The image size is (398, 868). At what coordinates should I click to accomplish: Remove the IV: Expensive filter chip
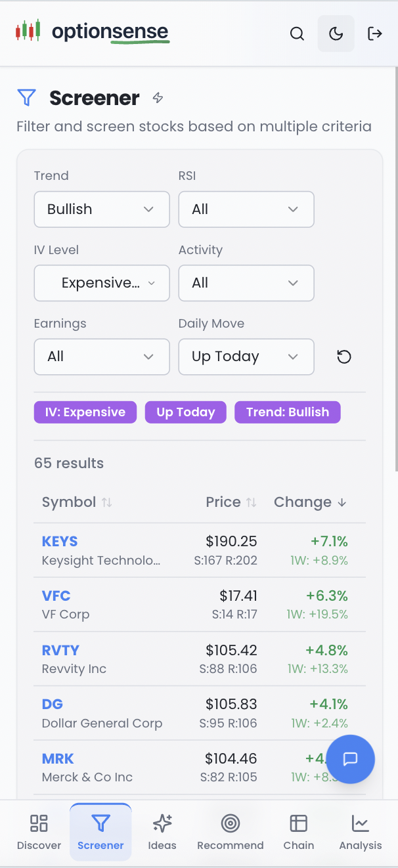pyautogui.click(x=85, y=412)
